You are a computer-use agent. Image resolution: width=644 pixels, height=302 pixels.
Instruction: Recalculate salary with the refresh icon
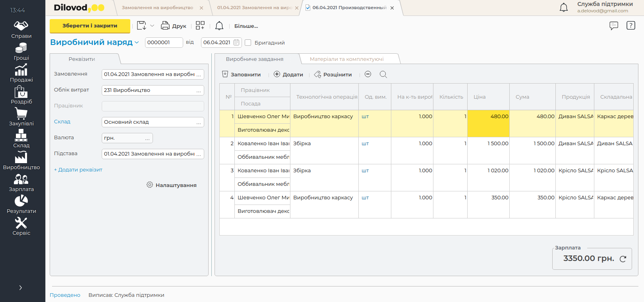click(623, 259)
